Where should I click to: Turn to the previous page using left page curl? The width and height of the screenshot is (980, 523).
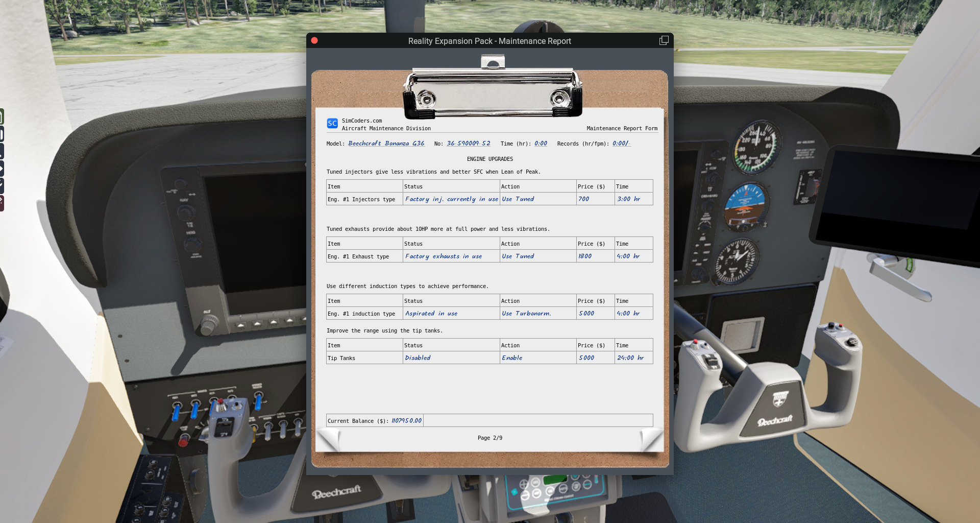pyautogui.click(x=328, y=440)
